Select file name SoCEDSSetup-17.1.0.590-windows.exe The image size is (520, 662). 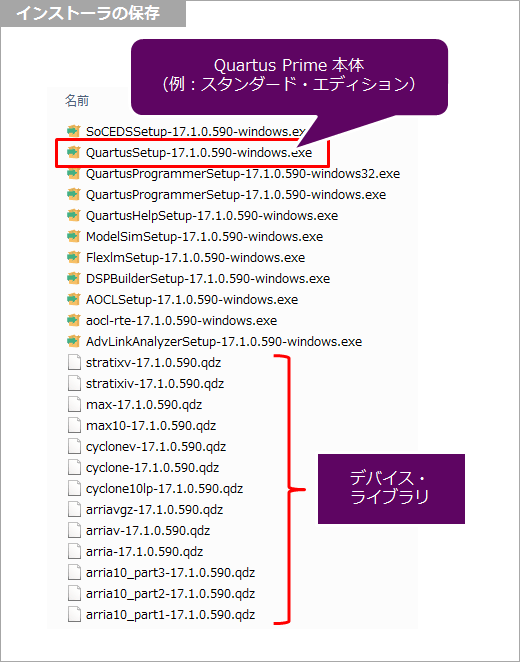195,131
